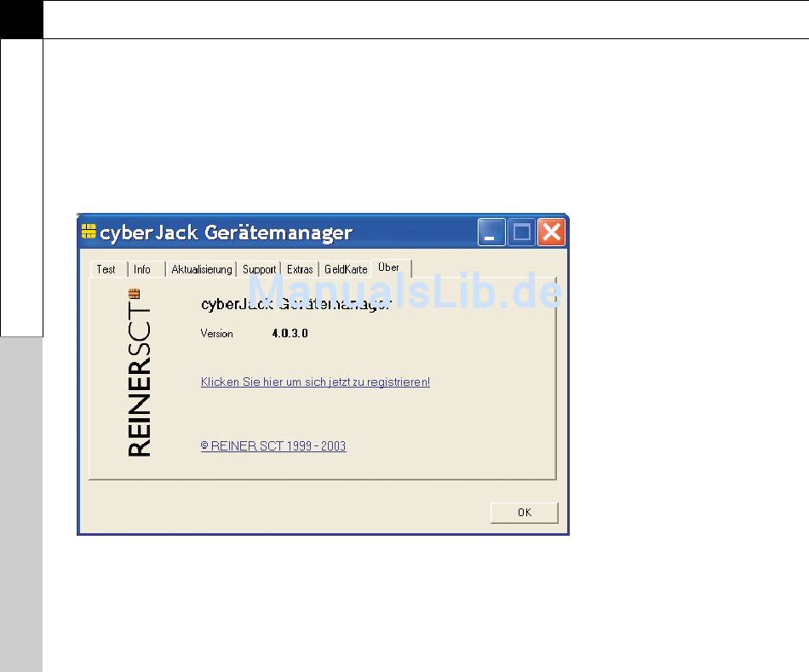
Task: Switch to the GeldKarte tab
Action: click(346, 269)
